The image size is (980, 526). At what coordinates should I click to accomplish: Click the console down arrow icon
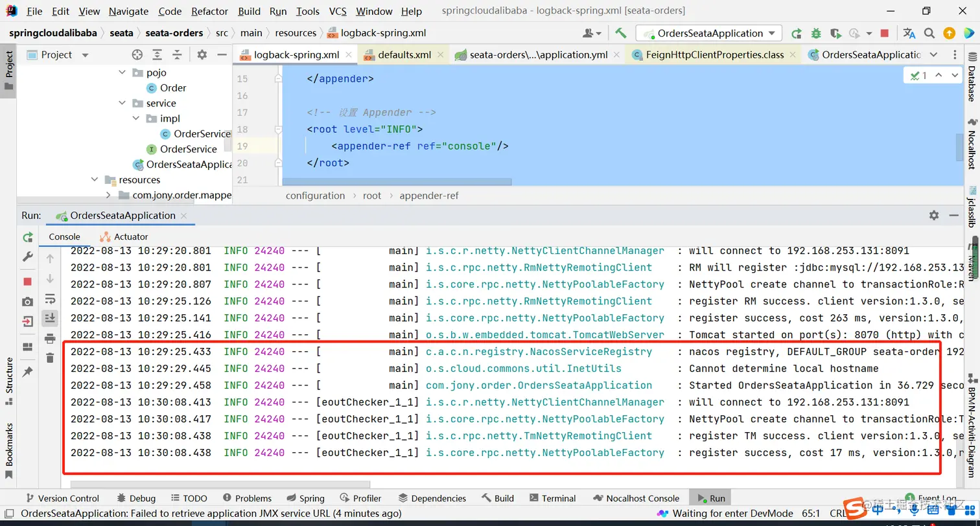pos(50,279)
